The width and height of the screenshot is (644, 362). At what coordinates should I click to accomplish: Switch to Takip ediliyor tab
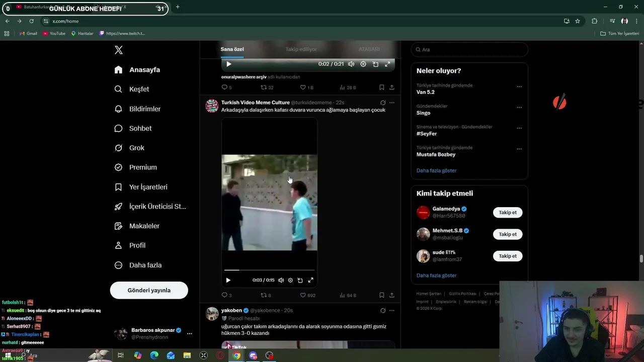click(301, 49)
